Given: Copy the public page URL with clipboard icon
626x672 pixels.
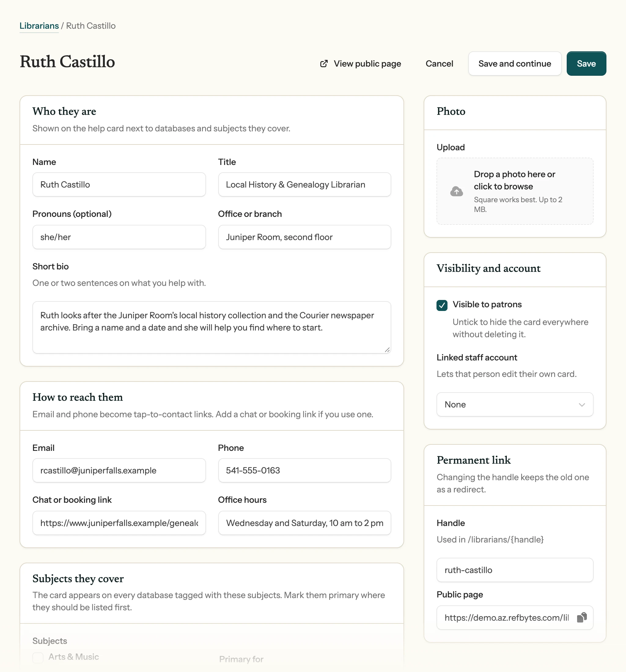Looking at the screenshot, I should [582, 617].
